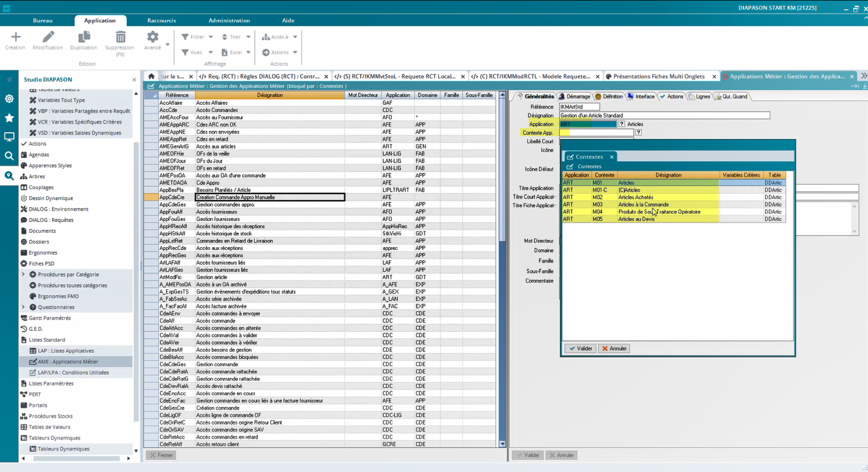Image resolution: width=868 pixels, height=472 pixels.
Task: Open LAP : Listes Applicatives in tree
Action: (66, 351)
